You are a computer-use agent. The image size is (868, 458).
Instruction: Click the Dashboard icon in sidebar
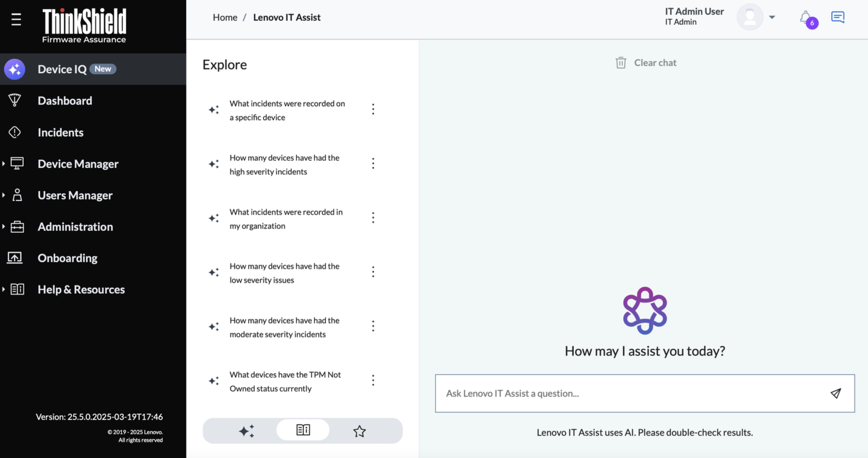15,100
